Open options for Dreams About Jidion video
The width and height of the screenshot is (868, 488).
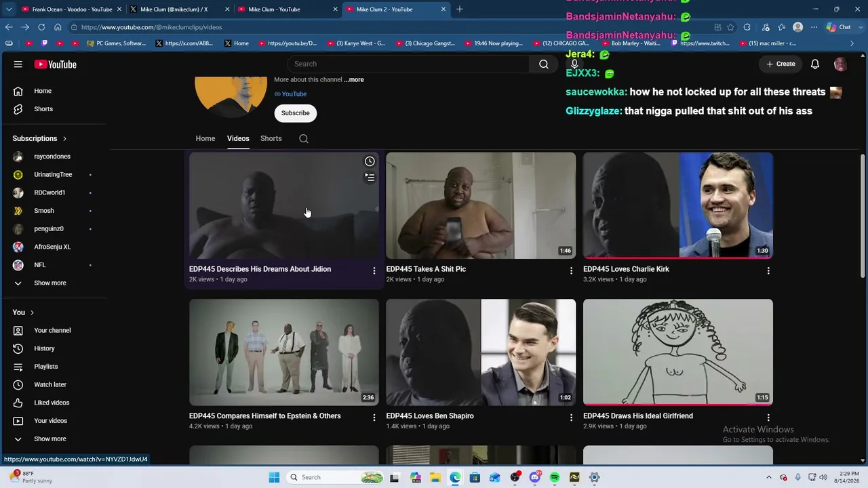[x=374, y=270]
